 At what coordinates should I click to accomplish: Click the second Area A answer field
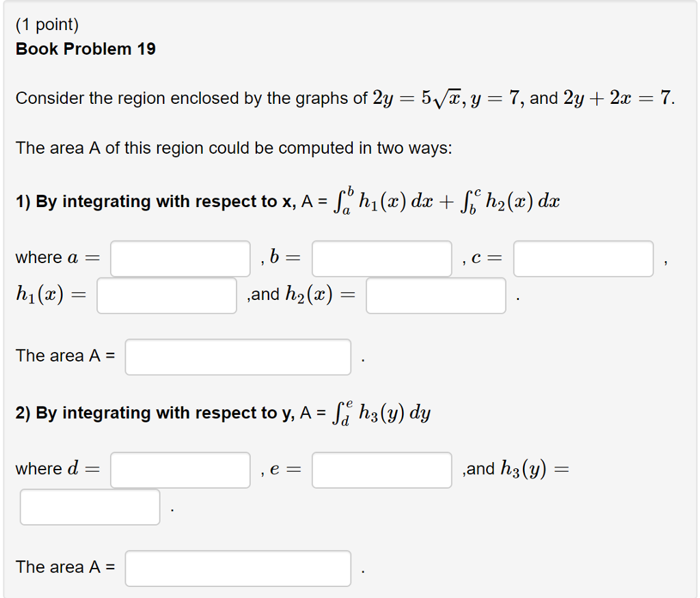(237, 568)
